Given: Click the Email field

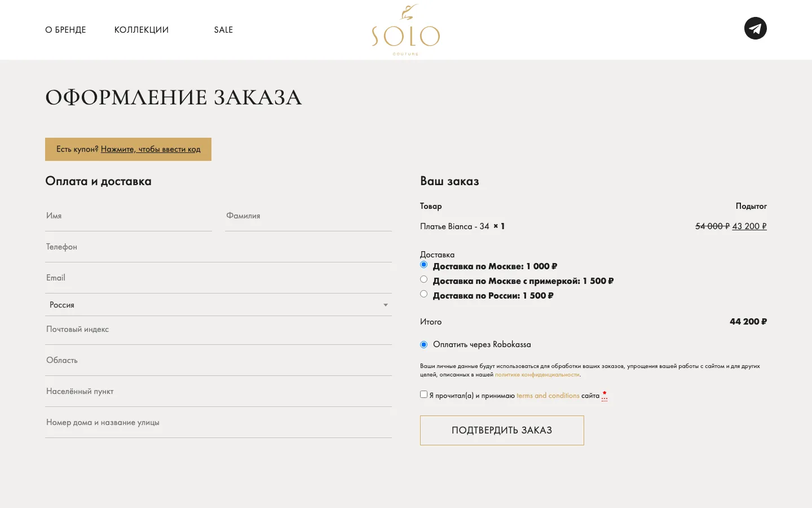Looking at the screenshot, I should coord(218,278).
